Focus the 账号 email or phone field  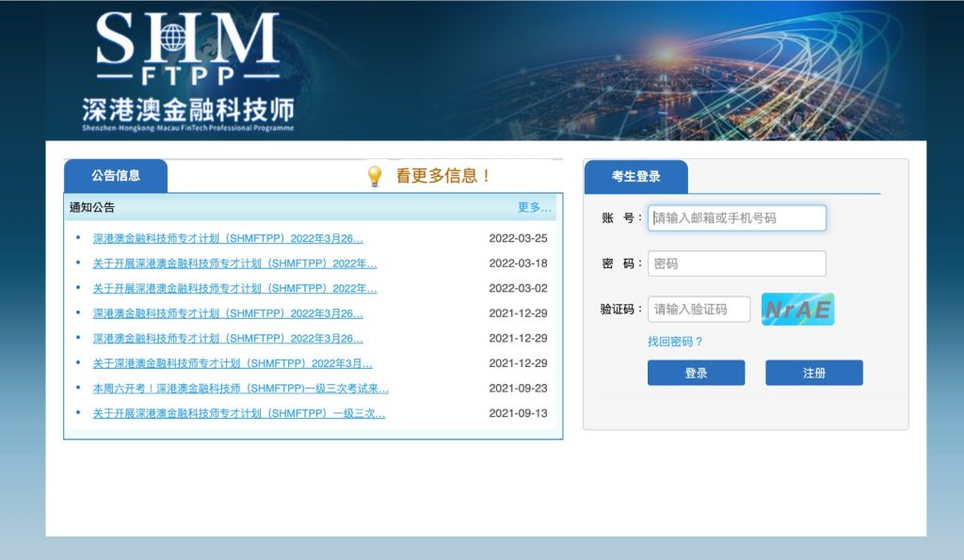[736, 218]
